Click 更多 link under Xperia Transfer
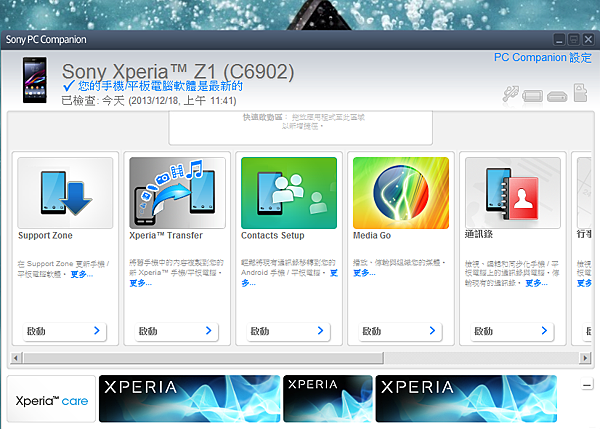The image size is (600, 429). click(x=140, y=283)
